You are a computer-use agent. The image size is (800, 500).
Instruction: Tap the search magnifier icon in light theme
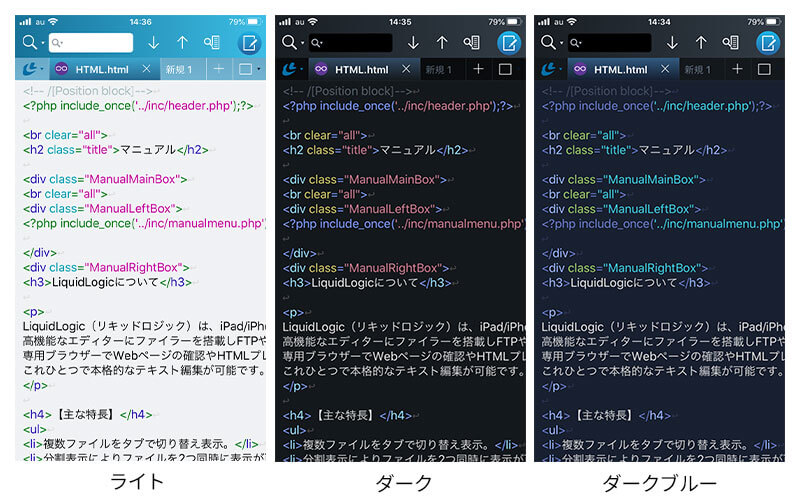tap(30, 42)
